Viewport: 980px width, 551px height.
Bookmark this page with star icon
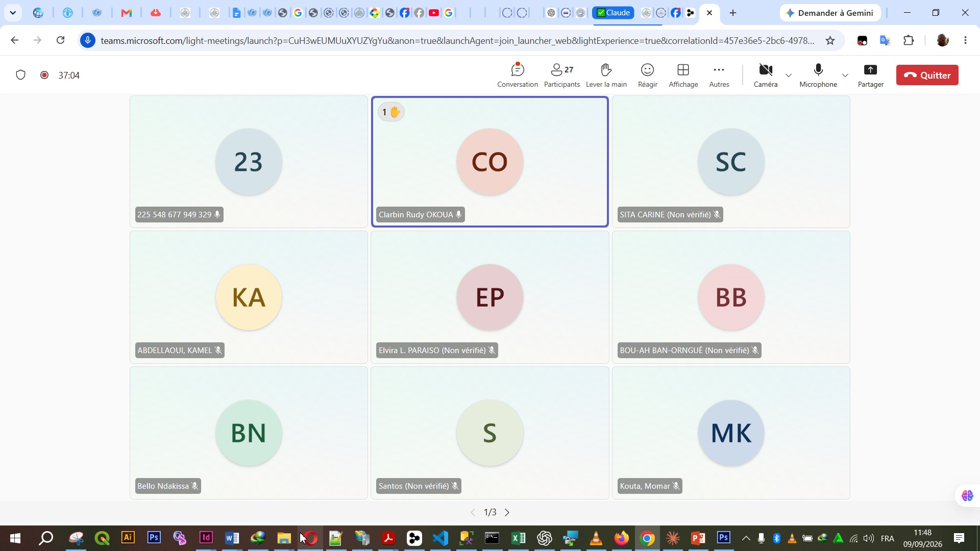[x=830, y=40]
